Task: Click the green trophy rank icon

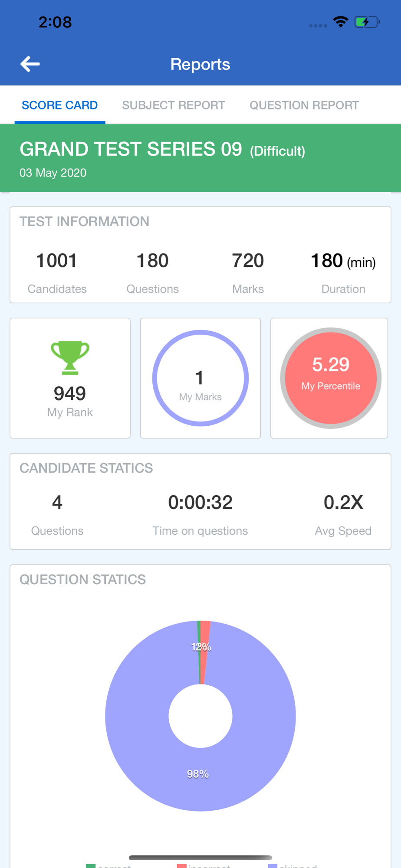Action: (70, 358)
